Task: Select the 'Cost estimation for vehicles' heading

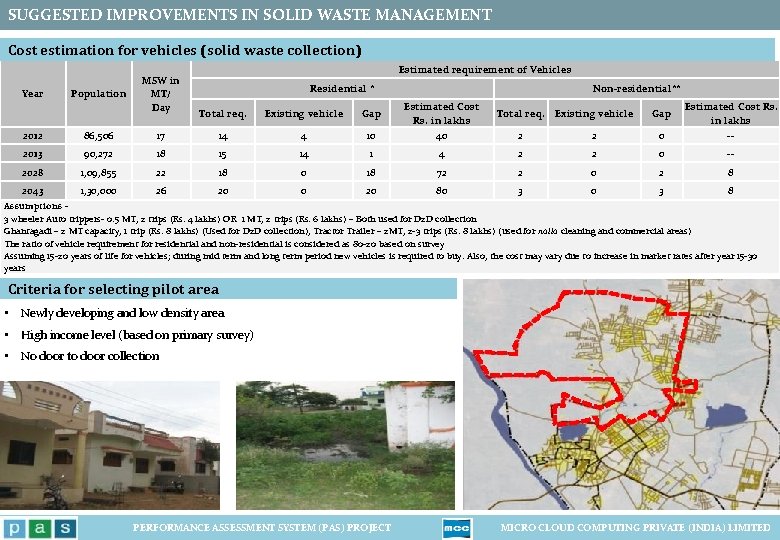Action: (185, 50)
